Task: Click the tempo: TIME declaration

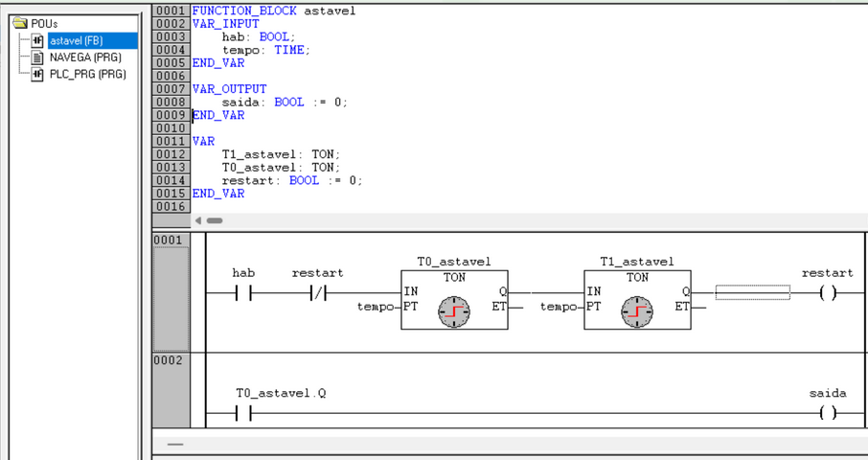Action: [x=266, y=50]
